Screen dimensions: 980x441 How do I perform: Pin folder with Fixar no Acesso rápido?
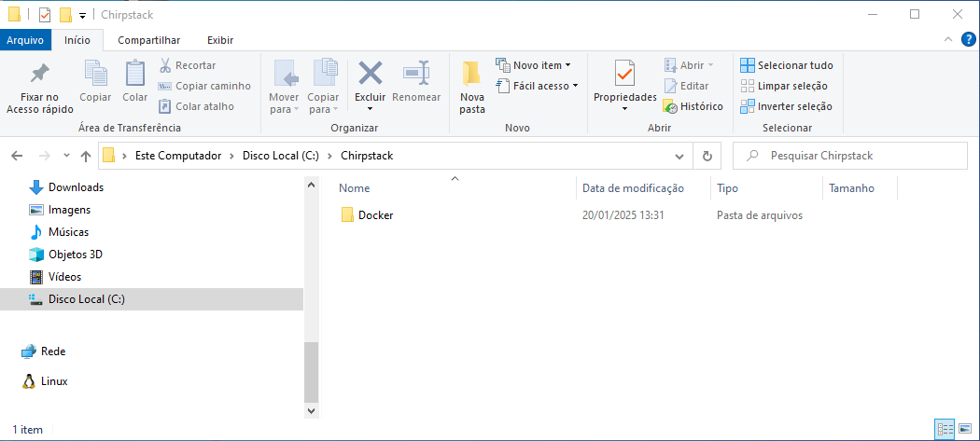click(x=40, y=88)
